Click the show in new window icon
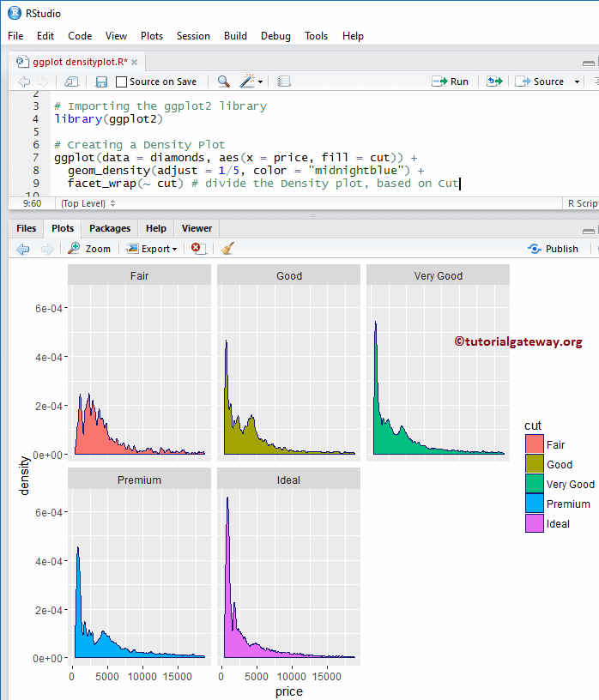This screenshot has height=700, width=599. [72, 81]
